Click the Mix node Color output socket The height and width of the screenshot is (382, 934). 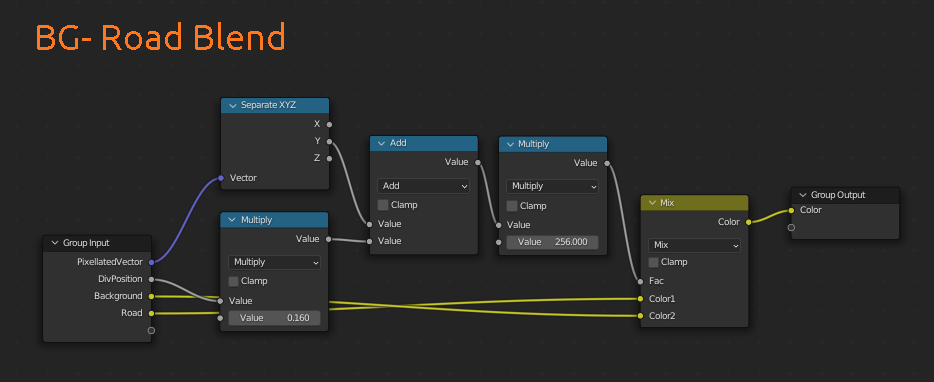(749, 222)
